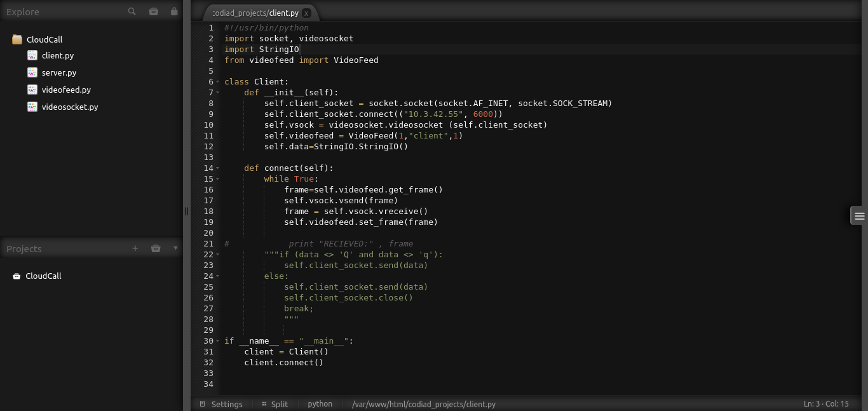Click the archive box icon in Projects header
The image size is (868, 411).
[156, 248]
